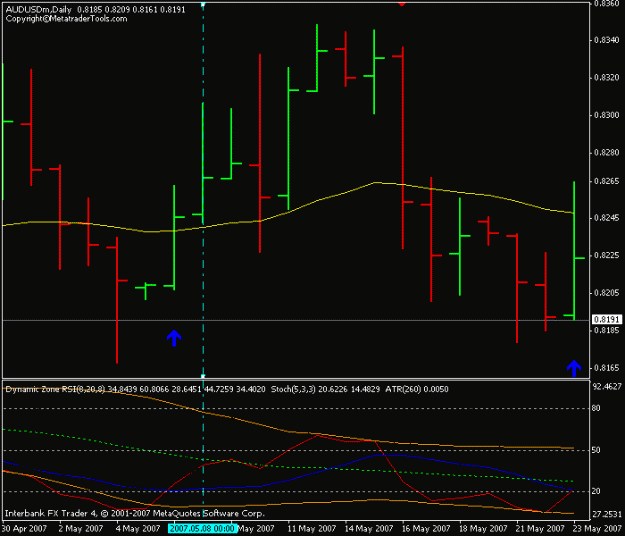The height and width of the screenshot is (536, 625).
Task: Select the cyan vertical line's top anchor handle
Action: tap(203, 4)
